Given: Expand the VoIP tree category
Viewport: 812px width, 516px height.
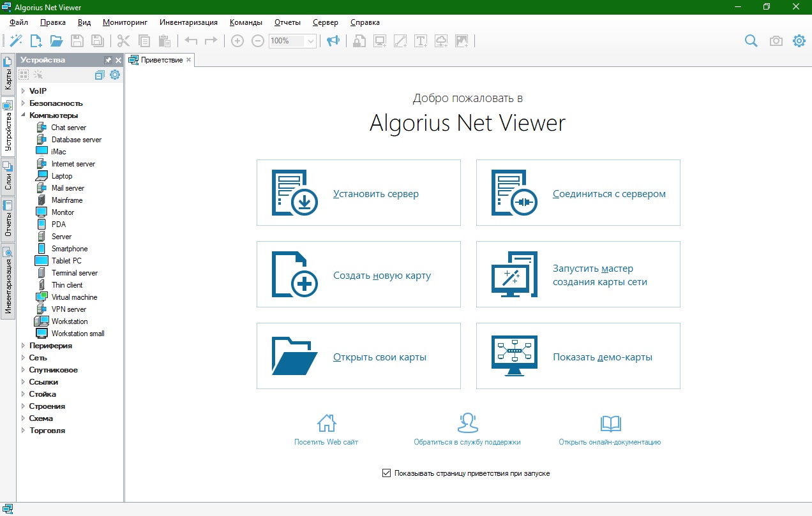Looking at the screenshot, I should pos(23,91).
